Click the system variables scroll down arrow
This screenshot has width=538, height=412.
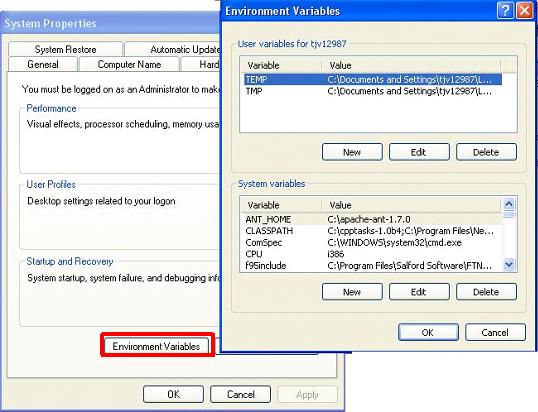(x=509, y=264)
